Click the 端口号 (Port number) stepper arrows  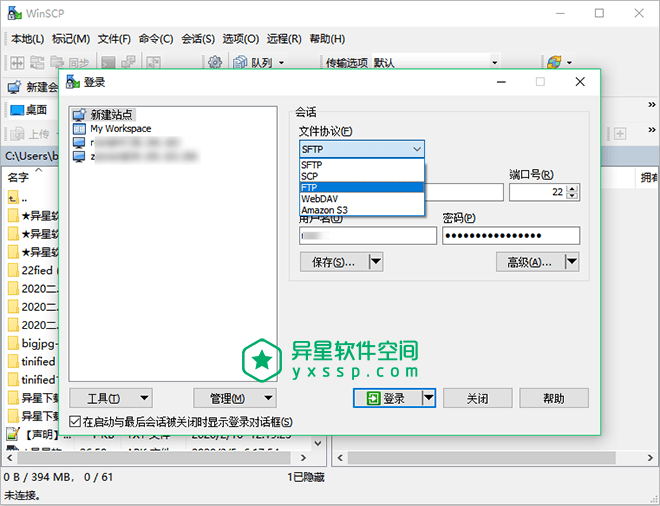point(572,192)
